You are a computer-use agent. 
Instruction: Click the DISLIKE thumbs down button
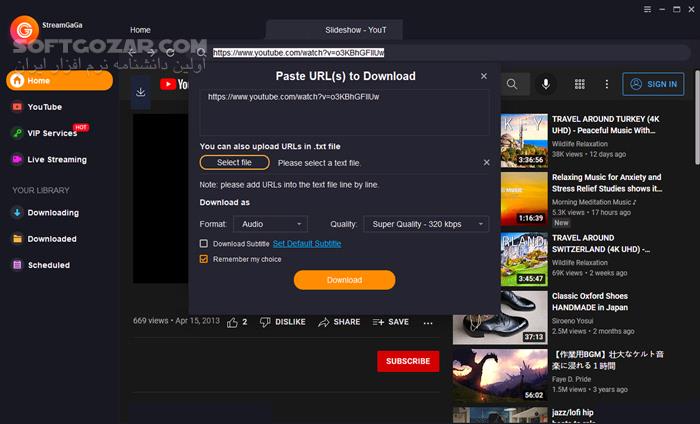pyautogui.click(x=283, y=322)
